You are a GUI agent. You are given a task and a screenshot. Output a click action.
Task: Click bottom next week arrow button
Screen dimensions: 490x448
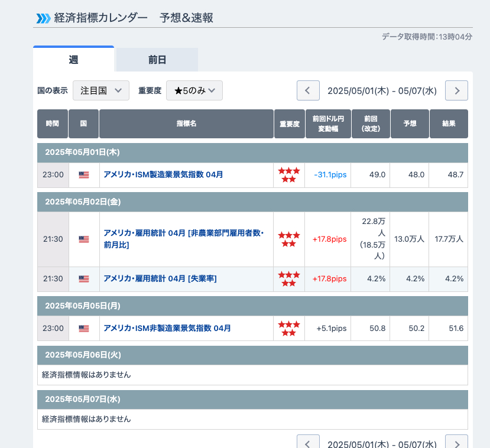pyautogui.click(x=456, y=442)
